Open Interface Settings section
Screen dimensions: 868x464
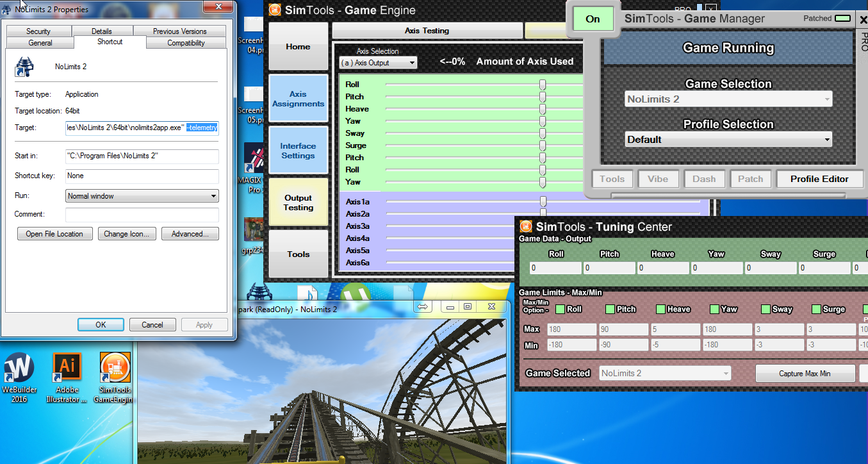pos(298,151)
